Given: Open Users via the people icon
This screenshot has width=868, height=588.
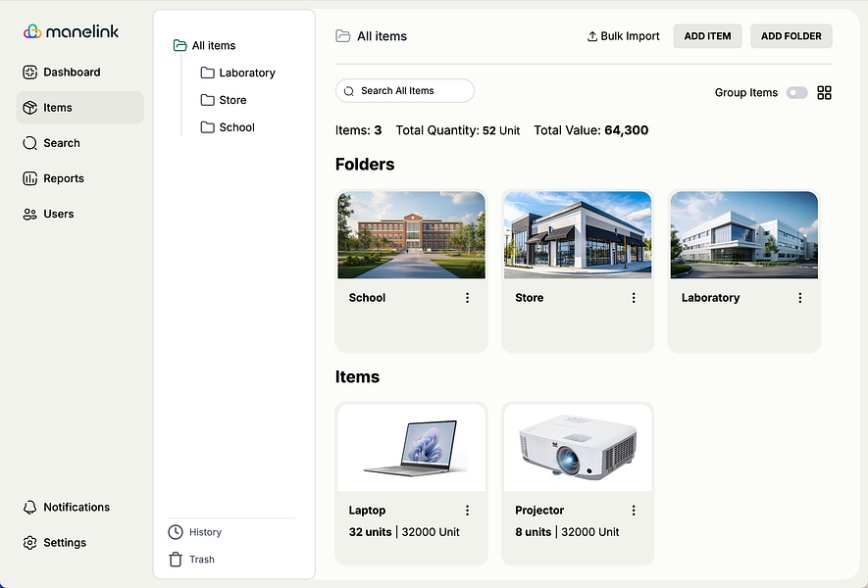Looking at the screenshot, I should [29, 214].
